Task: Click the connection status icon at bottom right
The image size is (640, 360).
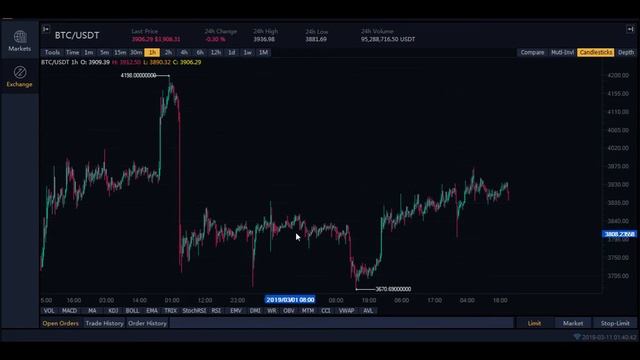Action: [x=577, y=337]
